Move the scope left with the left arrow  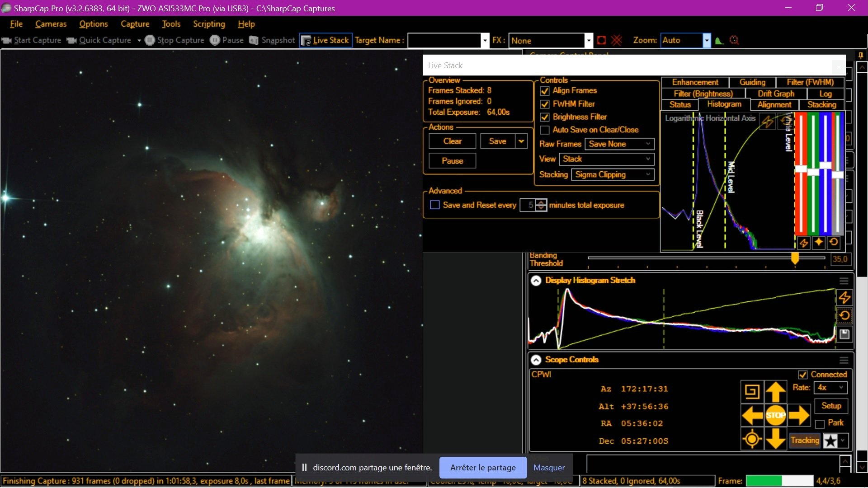(x=752, y=415)
